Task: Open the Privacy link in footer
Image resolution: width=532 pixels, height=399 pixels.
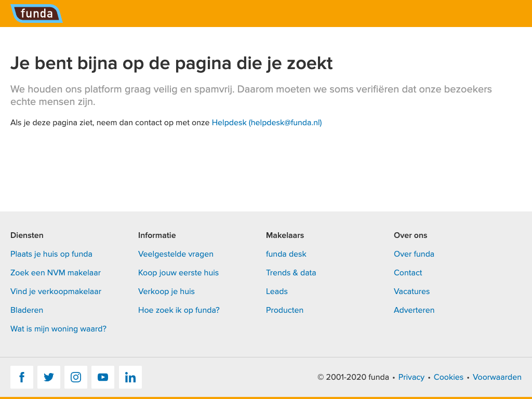Action: pyautogui.click(x=411, y=377)
